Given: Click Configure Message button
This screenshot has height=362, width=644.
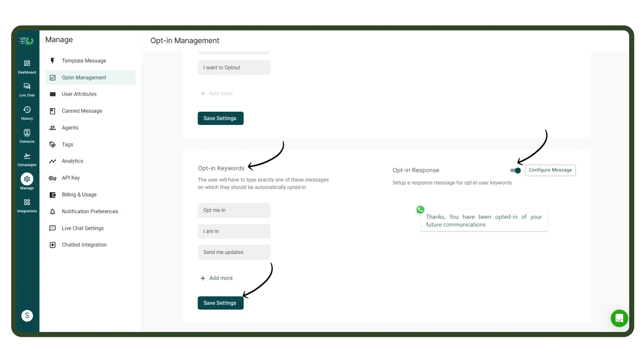Looking at the screenshot, I should tap(550, 170).
